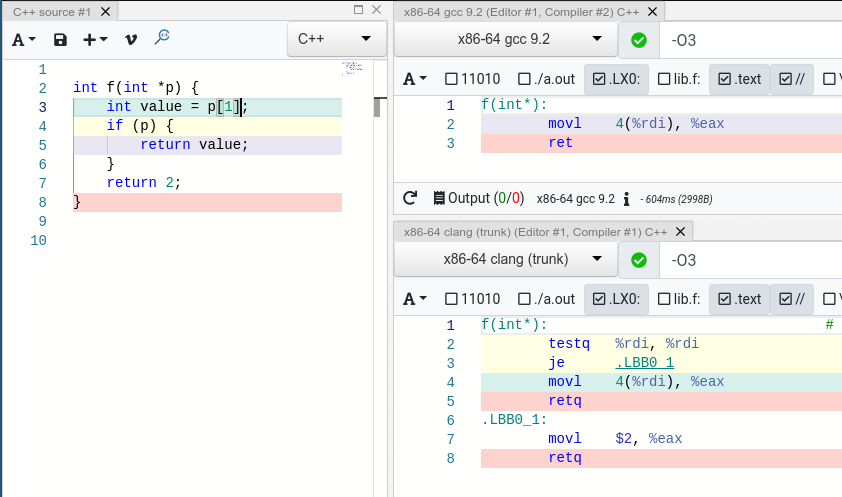The width and height of the screenshot is (842, 497).
Task: Open the C++ language selector dropdown
Action: pos(336,40)
